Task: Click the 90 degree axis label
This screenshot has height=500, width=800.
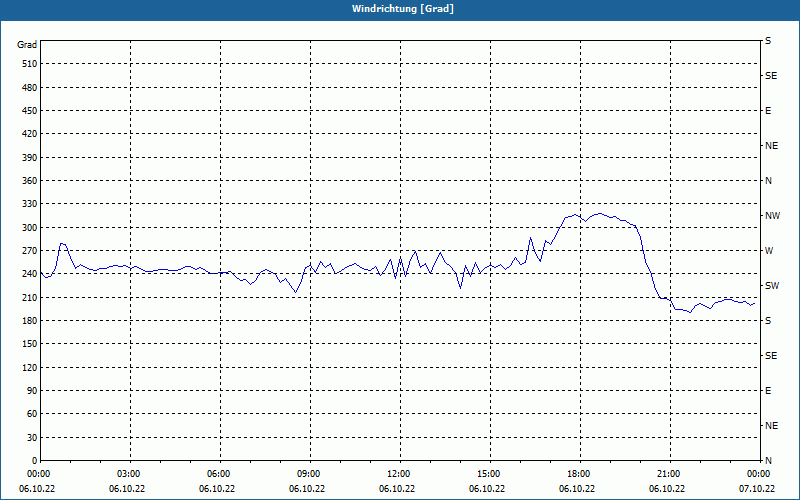Action: [32, 391]
